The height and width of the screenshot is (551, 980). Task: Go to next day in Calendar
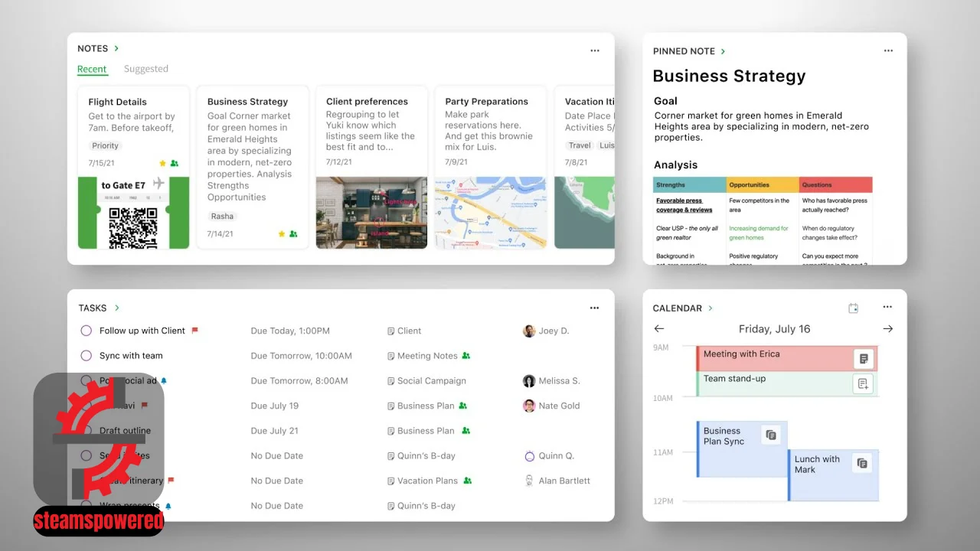(x=888, y=329)
